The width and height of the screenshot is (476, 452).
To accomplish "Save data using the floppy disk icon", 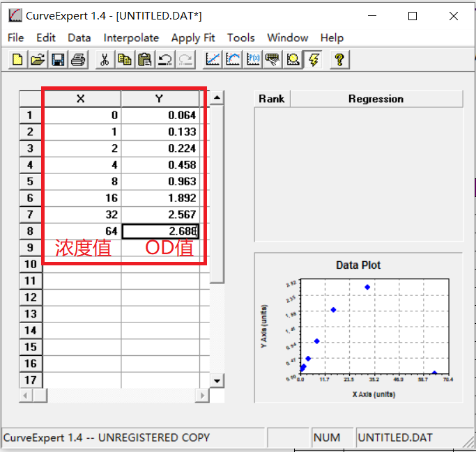I will (x=58, y=60).
